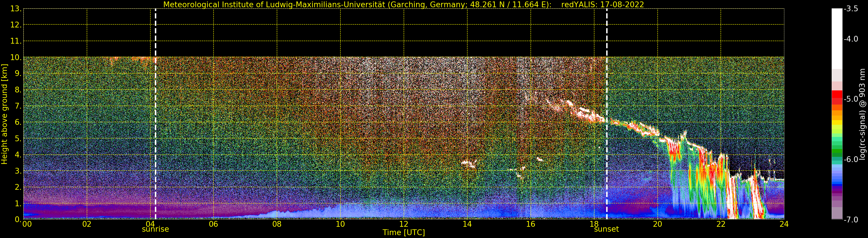Click the height axis tick label '9.'

18,74
